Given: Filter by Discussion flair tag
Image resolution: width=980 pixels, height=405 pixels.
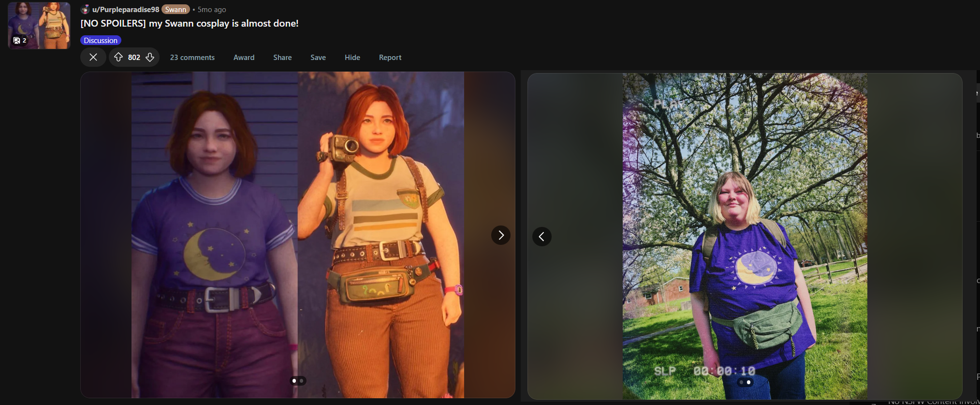Looking at the screenshot, I should pyautogui.click(x=101, y=40).
